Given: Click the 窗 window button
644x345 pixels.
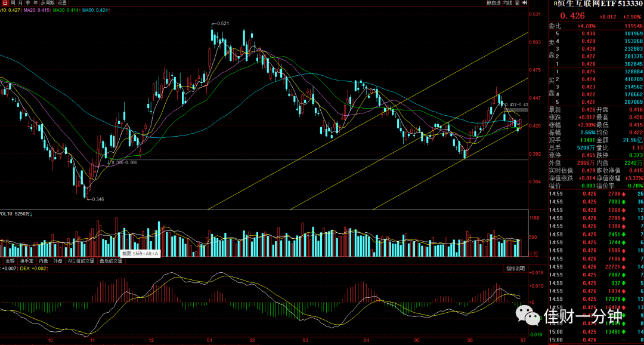Looking at the screenshot, I should click(518, 2).
